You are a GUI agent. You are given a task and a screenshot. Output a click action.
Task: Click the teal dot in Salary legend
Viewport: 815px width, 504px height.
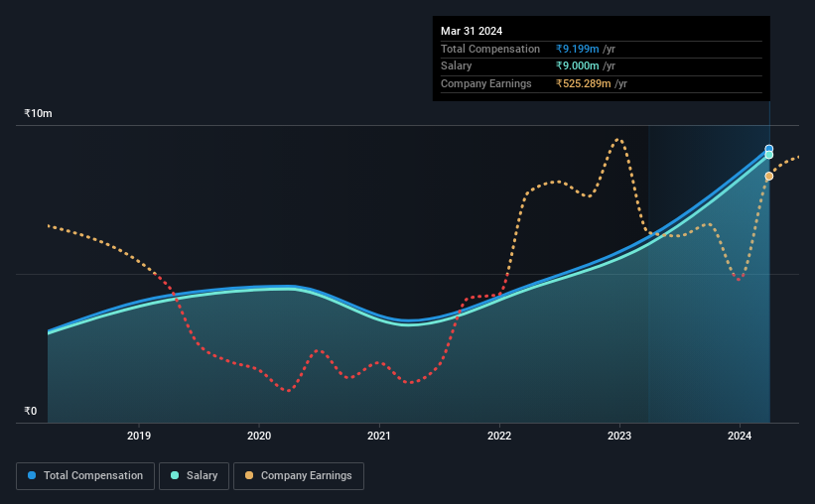[x=175, y=475]
